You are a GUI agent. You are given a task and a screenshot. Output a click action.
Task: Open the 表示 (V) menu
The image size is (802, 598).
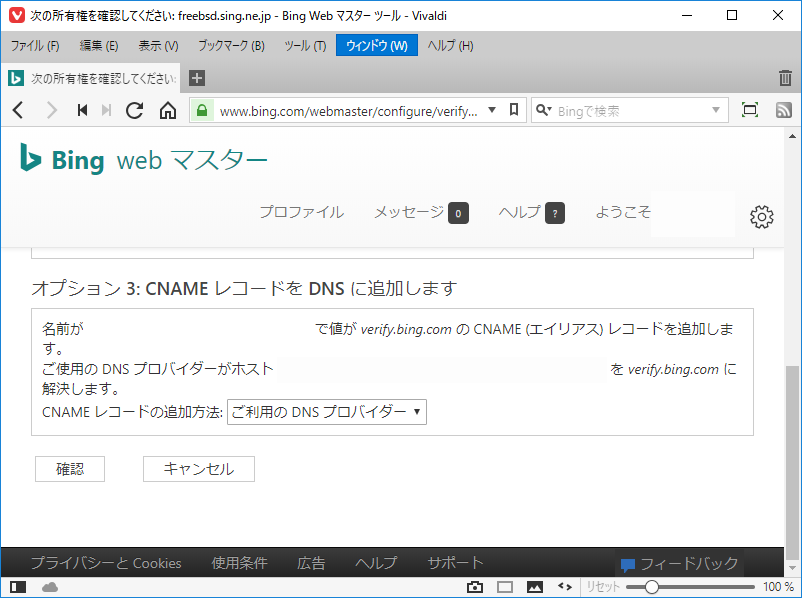click(158, 46)
